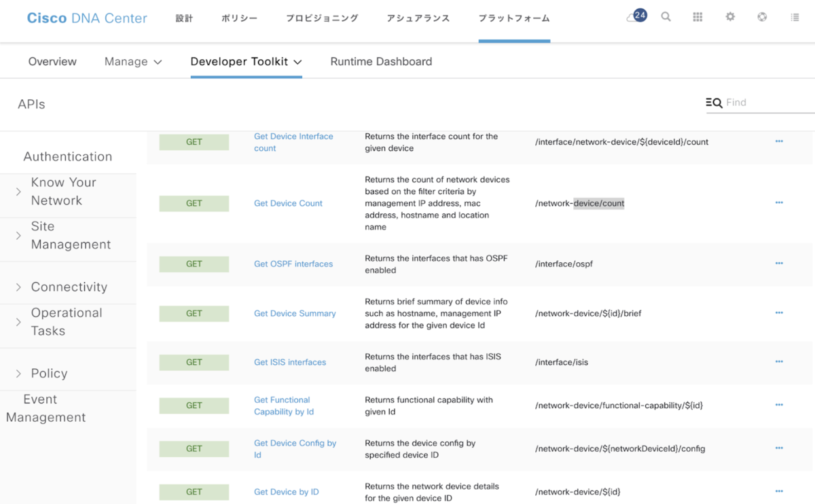Click /interface/network-device/${deviceId}/count path text
The width and height of the screenshot is (815, 504).
tap(621, 141)
